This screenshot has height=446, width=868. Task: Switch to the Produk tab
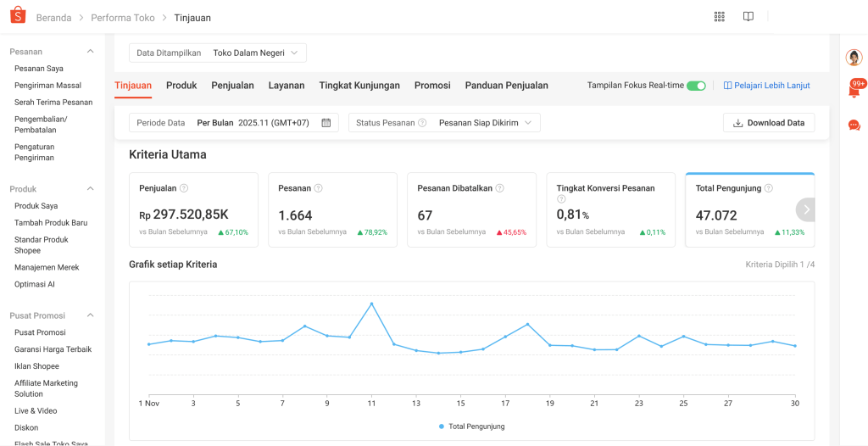(x=181, y=86)
